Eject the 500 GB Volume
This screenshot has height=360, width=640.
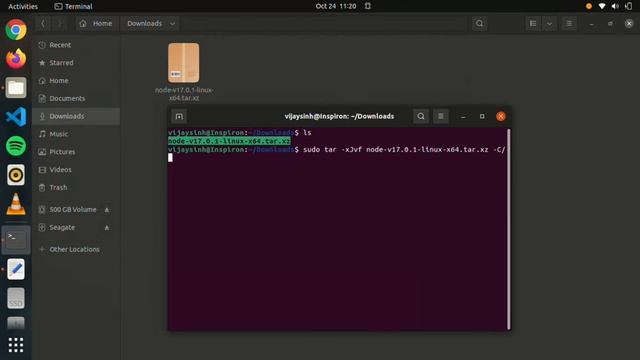pyautogui.click(x=107, y=210)
